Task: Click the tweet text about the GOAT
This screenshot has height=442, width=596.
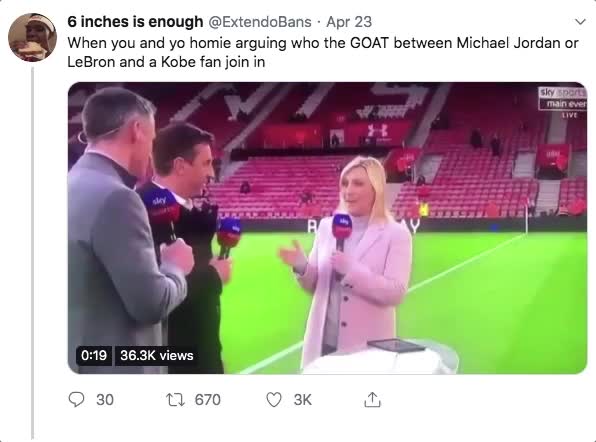Action: point(323,52)
